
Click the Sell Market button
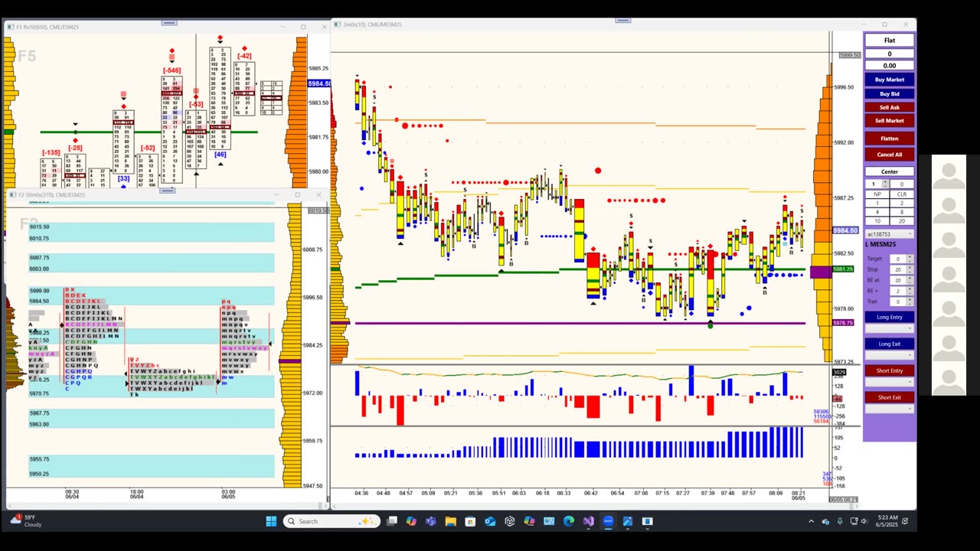[x=889, y=121]
